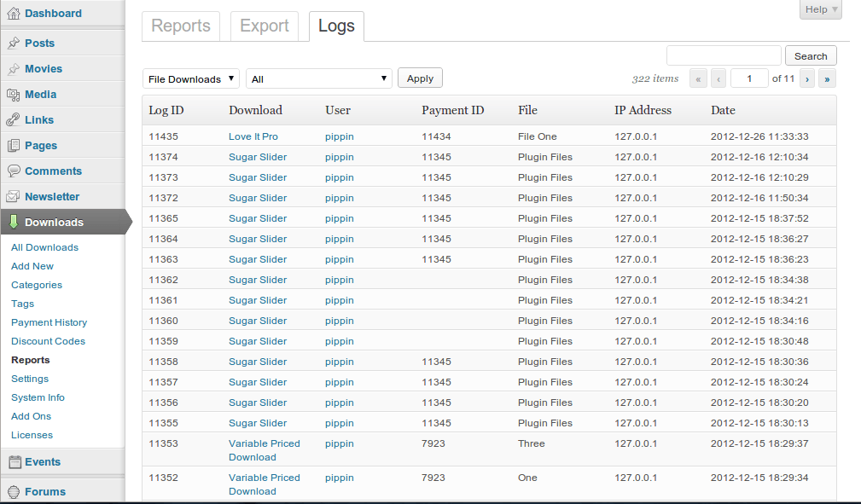Click the Newsletter envelope icon
861x504 pixels.
(14, 197)
